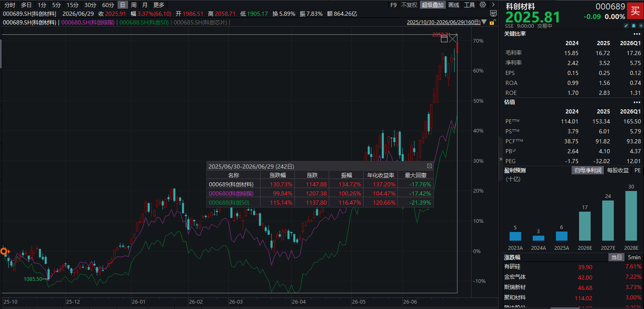Click the bell alert icon

coord(634,26)
